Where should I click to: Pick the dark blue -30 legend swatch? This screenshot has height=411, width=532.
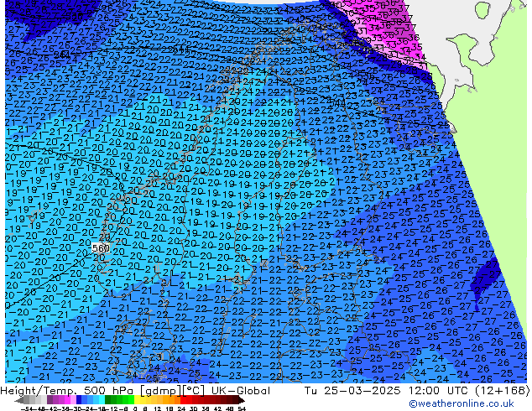[79, 401]
